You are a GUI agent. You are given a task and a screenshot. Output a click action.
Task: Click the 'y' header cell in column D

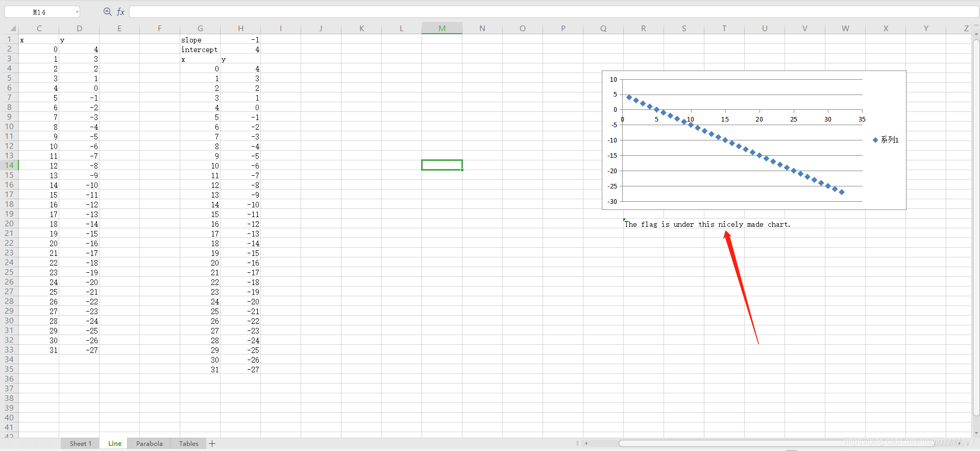79,40
